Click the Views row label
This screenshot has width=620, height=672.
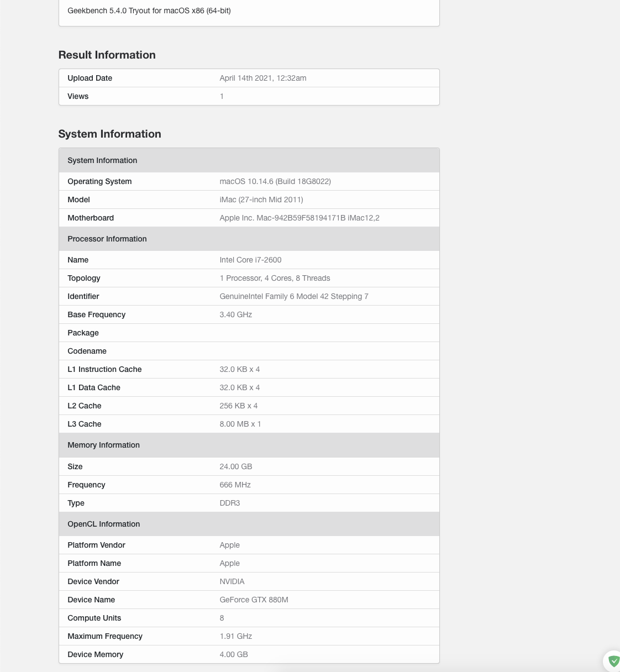[x=78, y=96]
